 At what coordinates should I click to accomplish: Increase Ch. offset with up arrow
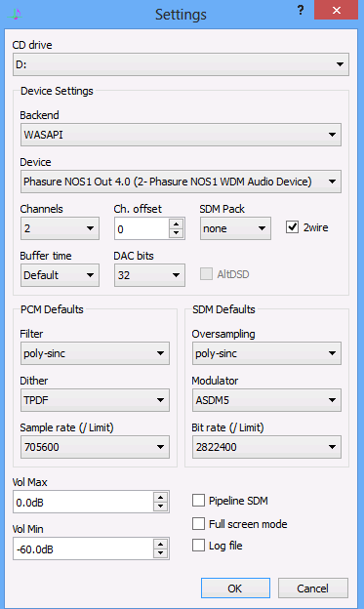177,223
